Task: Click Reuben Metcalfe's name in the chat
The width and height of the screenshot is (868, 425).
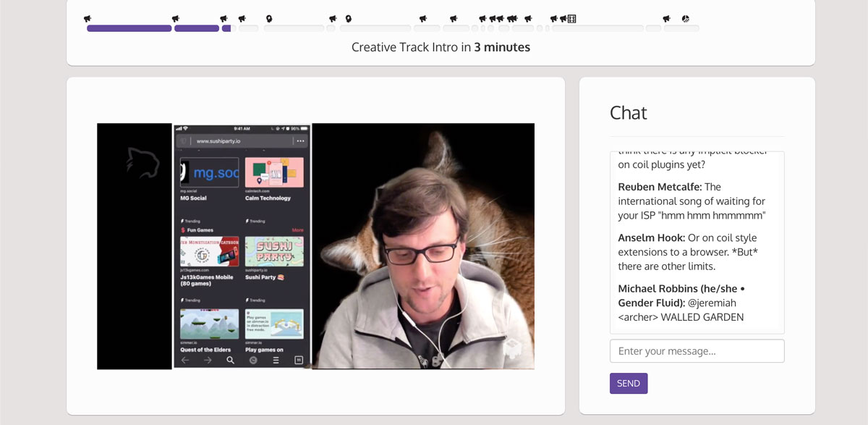Action: click(659, 187)
